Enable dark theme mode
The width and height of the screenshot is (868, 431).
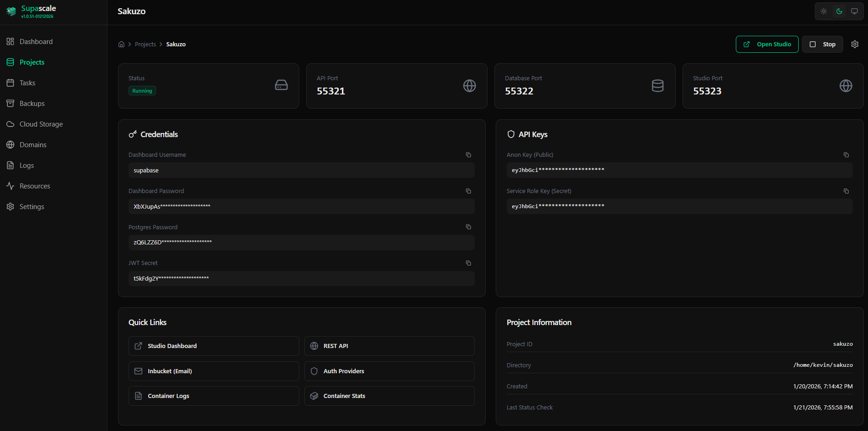pos(839,11)
